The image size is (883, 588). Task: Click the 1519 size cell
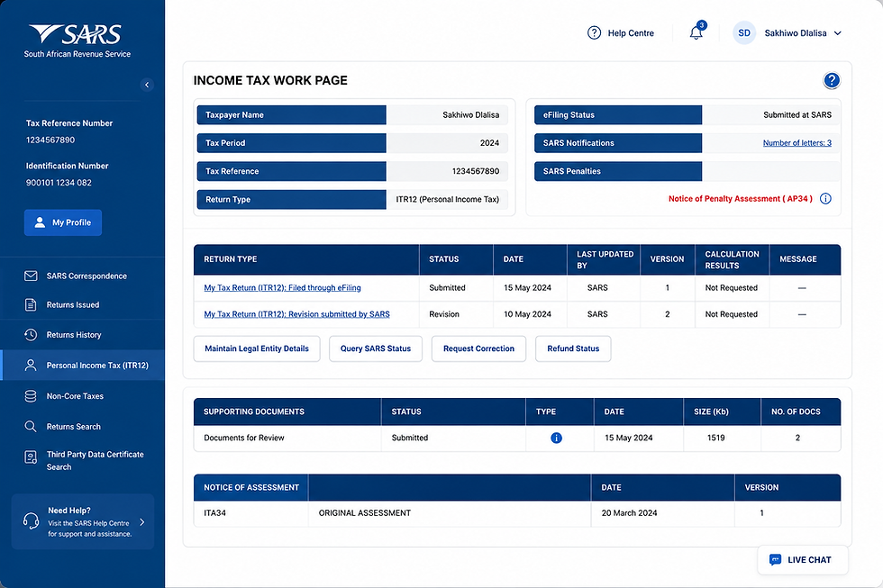click(722, 438)
